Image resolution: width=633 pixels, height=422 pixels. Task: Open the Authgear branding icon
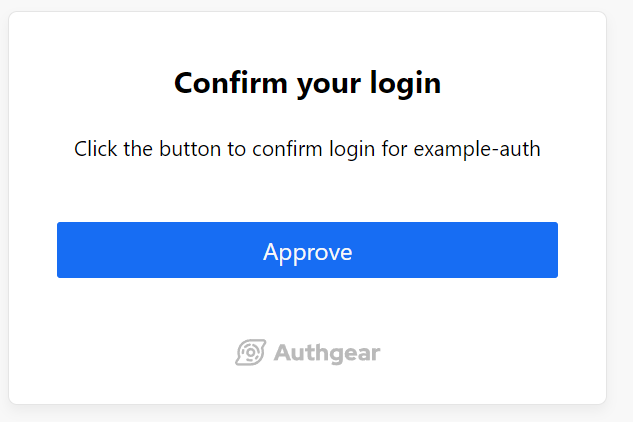[250, 352]
